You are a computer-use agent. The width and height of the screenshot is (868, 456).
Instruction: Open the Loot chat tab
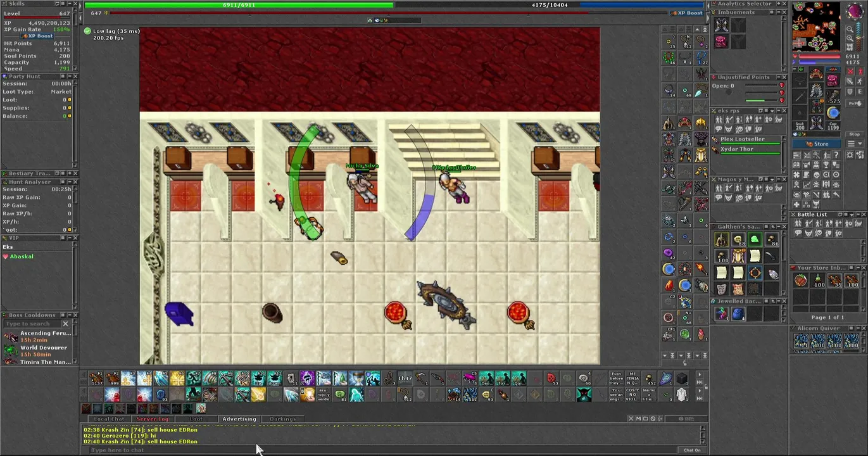point(196,419)
